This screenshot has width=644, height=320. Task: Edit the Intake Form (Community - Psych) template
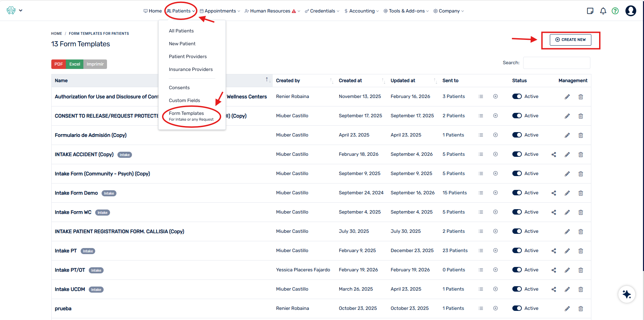[567, 174]
